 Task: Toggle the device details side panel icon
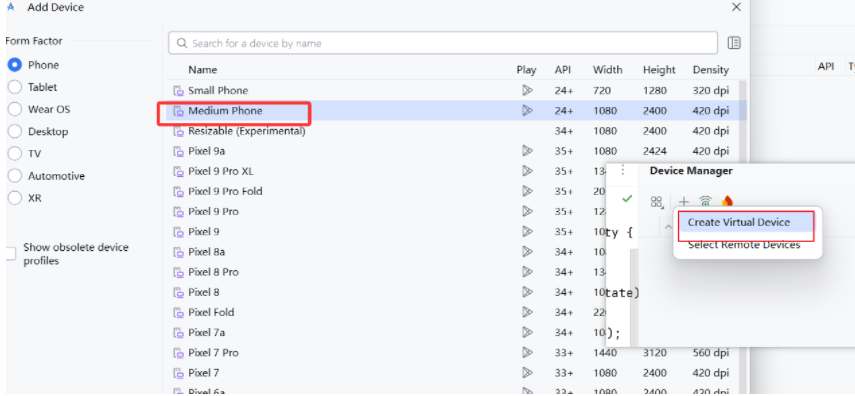(734, 43)
